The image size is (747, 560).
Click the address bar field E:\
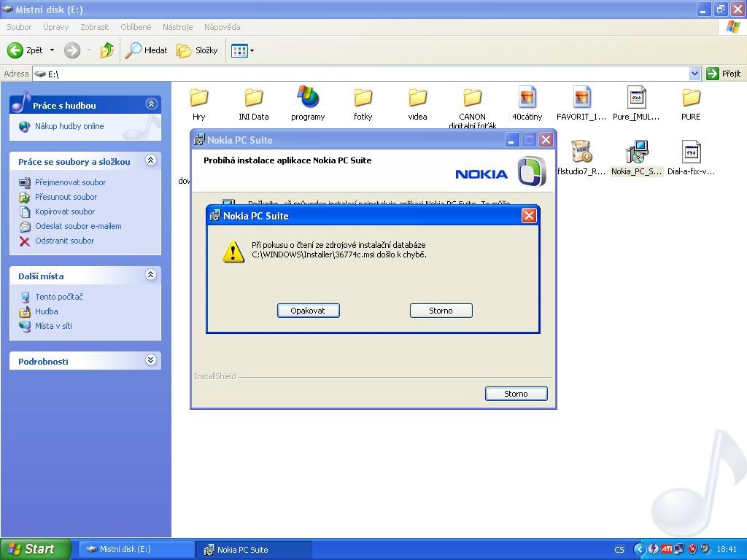click(x=360, y=74)
